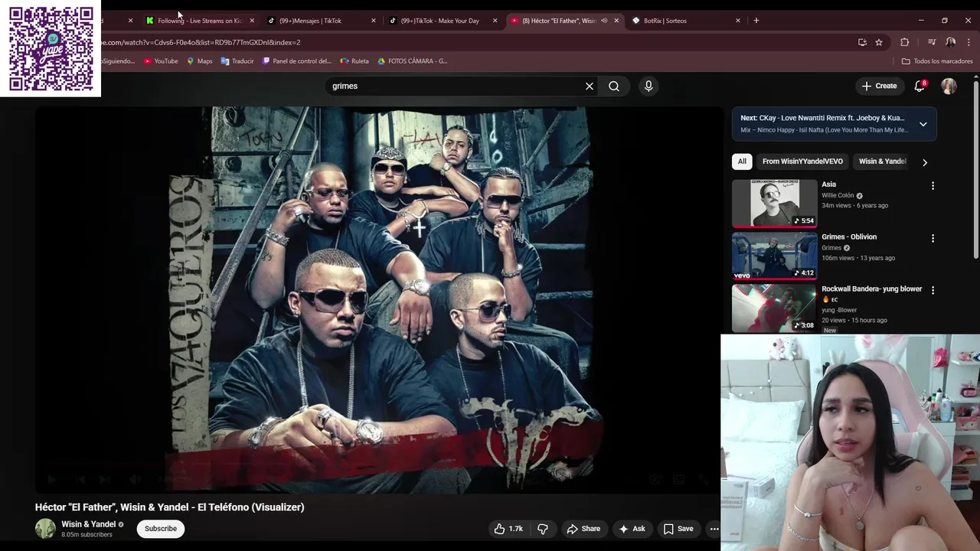Install app icon in address bar
The width and height of the screenshot is (980, 551).
point(862,43)
